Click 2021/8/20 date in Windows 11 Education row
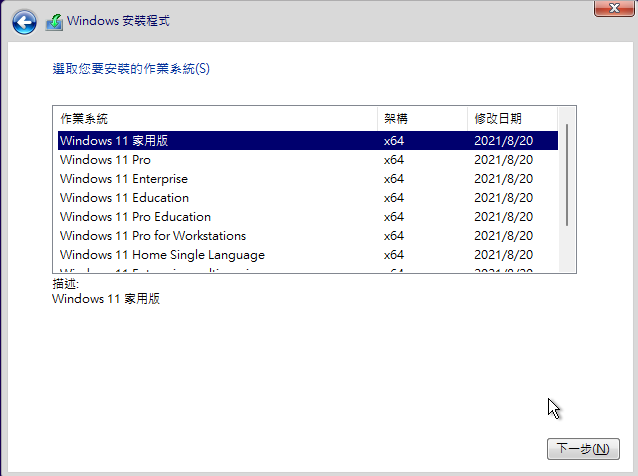This screenshot has width=638, height=476. pyautogui.click(x=503, y=198)
